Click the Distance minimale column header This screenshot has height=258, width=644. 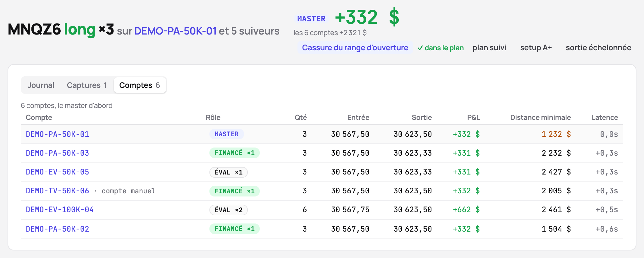pos(541,117)
